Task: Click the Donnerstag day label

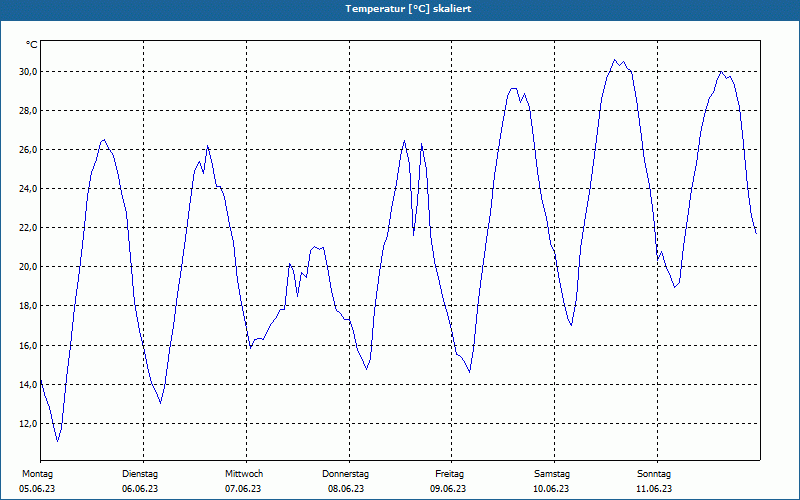Action: click(345, 474)
